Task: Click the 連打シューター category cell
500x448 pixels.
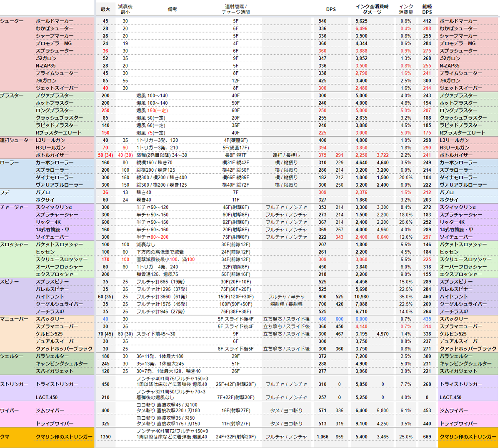Action: coord(17,140)
